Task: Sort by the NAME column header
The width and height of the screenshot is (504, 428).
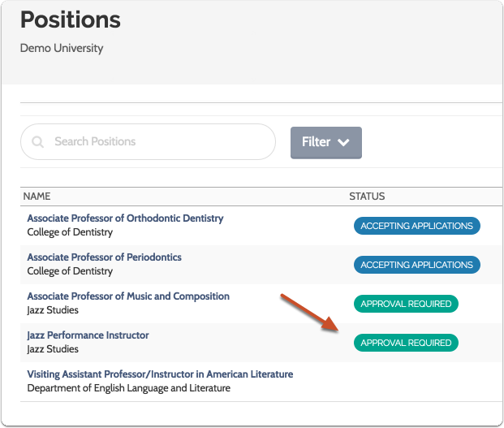Action: (37, 197)
